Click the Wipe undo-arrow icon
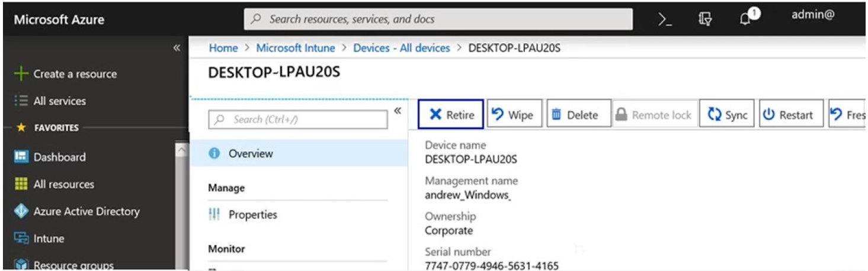This screenshot has width=868, height=271. (x=499, y=114)
